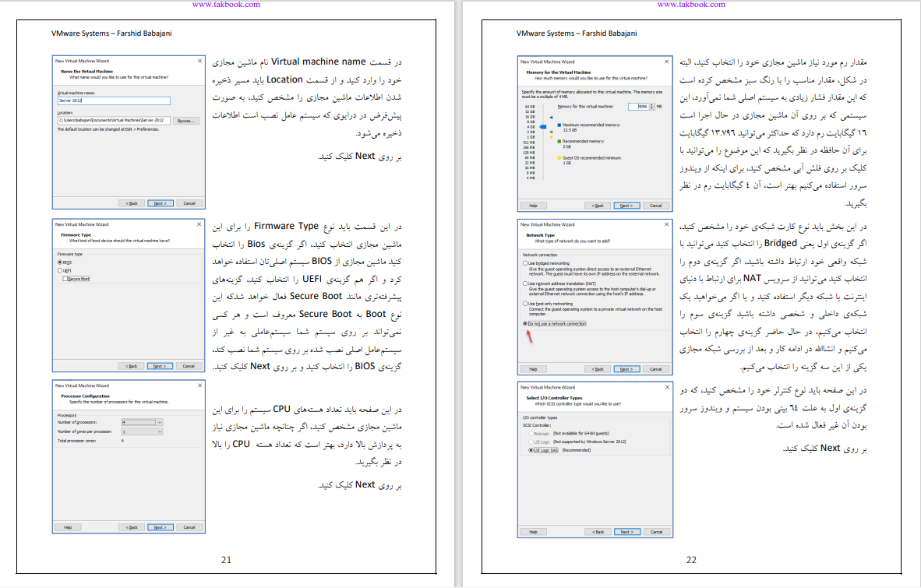Image resolution: width=921 pixels, height=588 pixels.
Task: Toggle the Secure Boot checkbox
Action: [65, 279]
